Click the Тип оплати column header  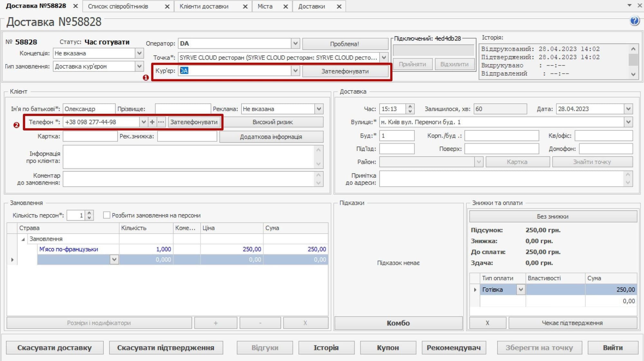[x=502, y=278]
